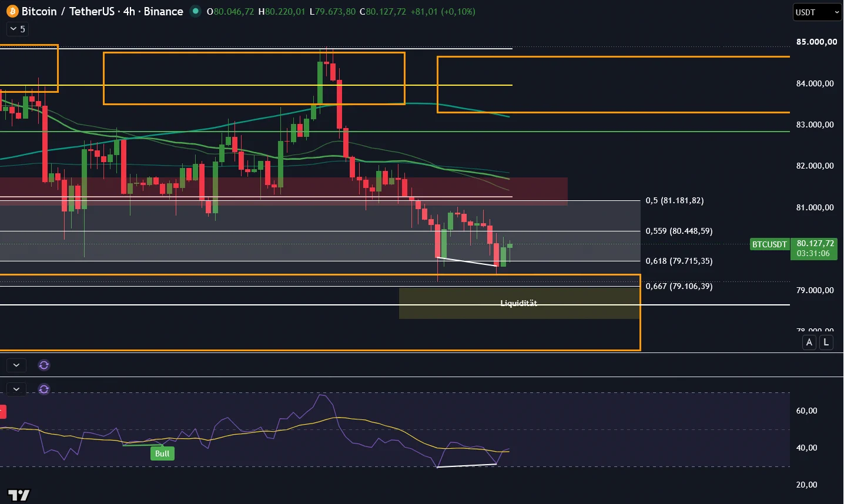Select the Liquidität text label
The height and width of the screenshot is (504, 844).
point(518,303)
